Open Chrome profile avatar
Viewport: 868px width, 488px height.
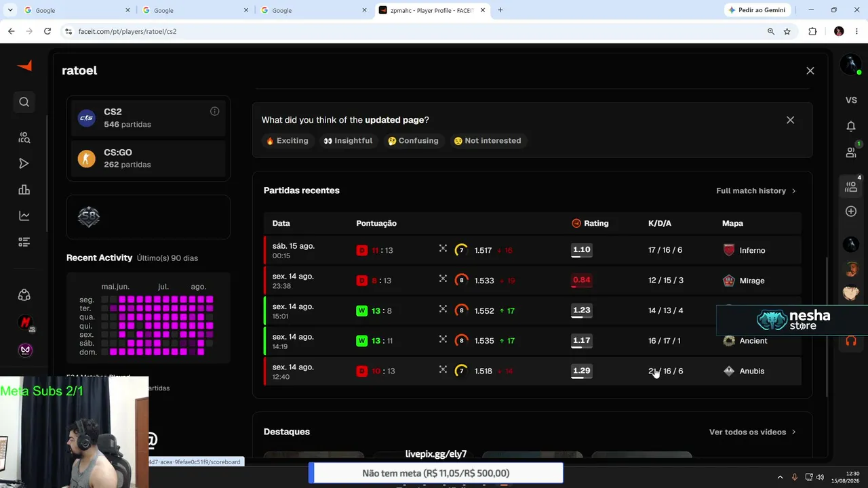coord(839,31)
